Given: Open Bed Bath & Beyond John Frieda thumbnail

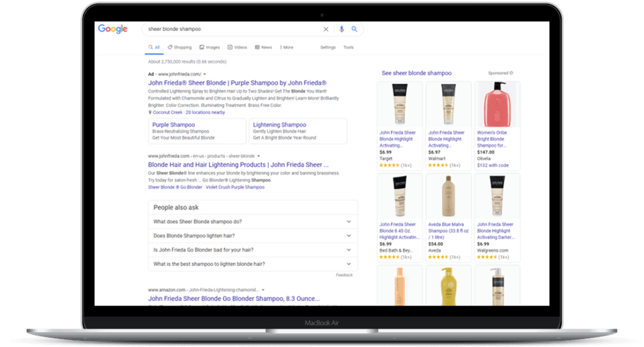Looking at the screenshot, I should [399, 196].
